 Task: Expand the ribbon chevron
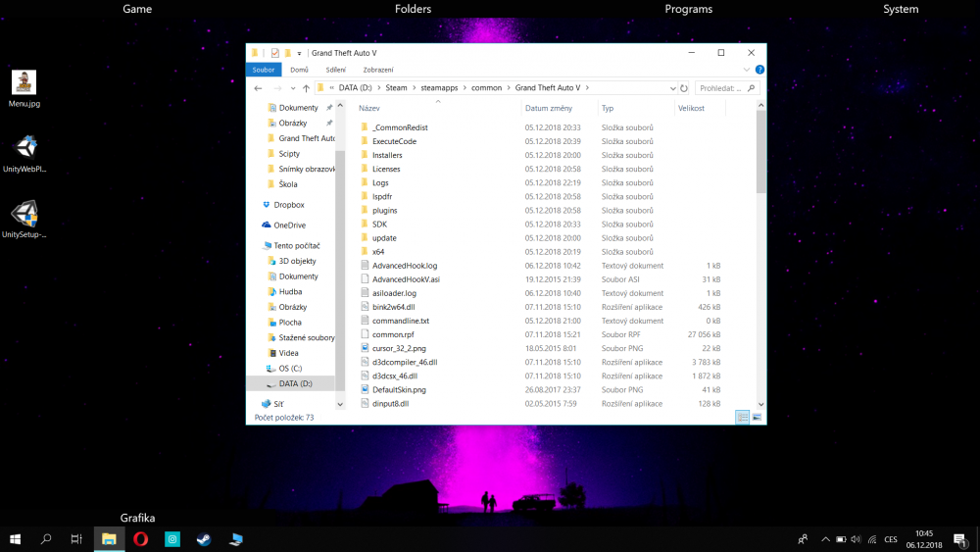746,70
